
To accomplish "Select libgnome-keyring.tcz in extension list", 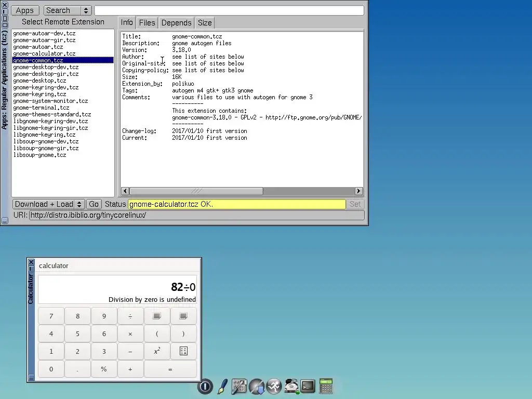I will (x=63, y=135).
